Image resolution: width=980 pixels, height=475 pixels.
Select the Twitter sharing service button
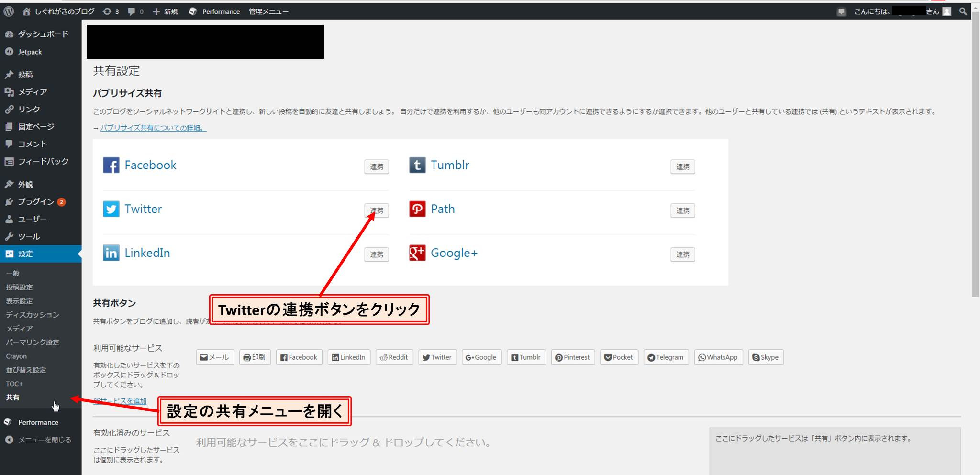coord(437,357)
